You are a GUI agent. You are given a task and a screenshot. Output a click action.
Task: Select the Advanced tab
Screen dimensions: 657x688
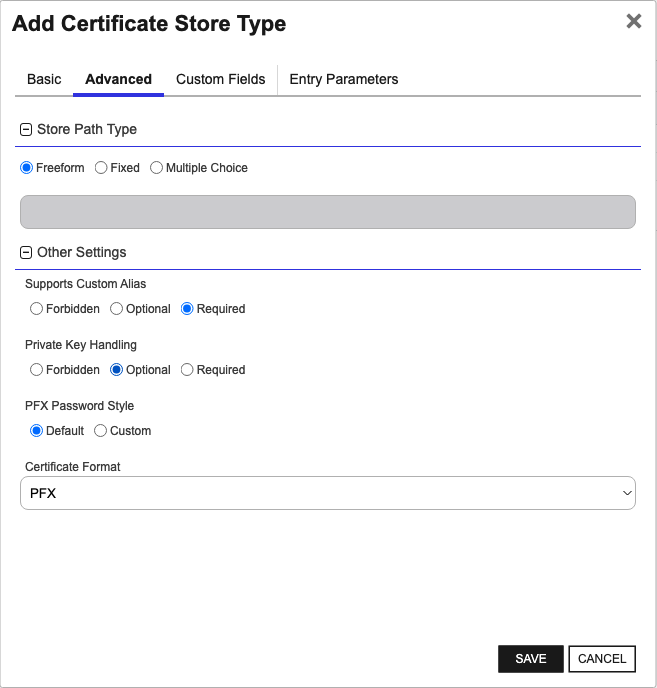(118, 79)
